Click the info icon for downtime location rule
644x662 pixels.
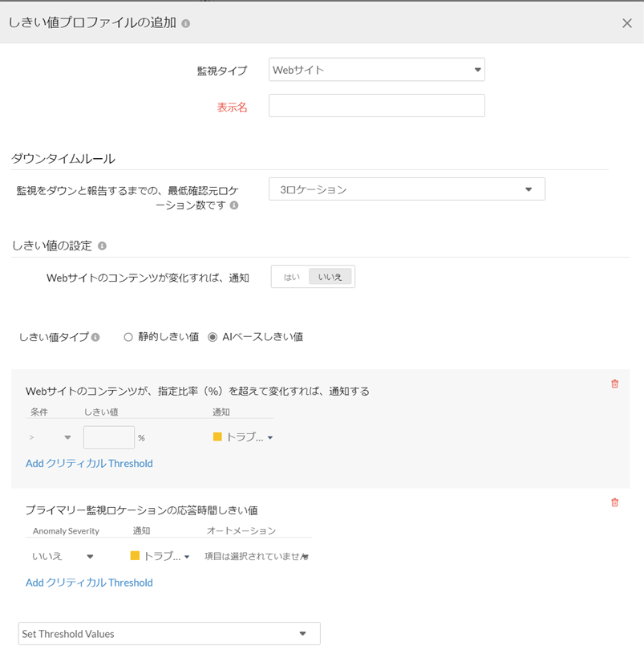[234, 205]
